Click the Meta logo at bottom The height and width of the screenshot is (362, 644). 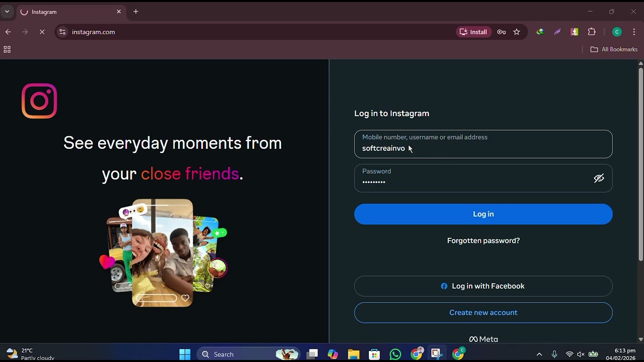click(x=483, y=339)
